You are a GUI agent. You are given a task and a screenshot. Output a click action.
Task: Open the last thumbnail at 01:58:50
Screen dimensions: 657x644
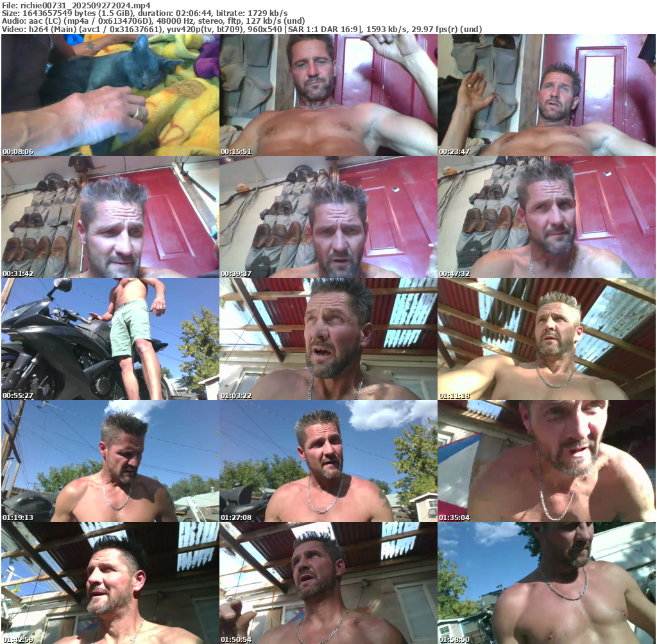click(x=547, y=583)
